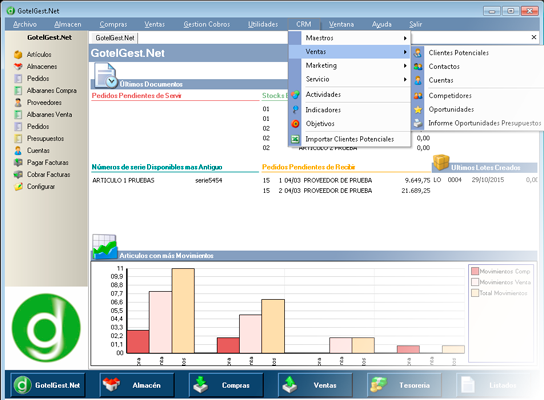Click the GotelGest.Net bottom bar button
Viewport: 544px width, 400px height.
pyautogui.click(x=48, y=385)
